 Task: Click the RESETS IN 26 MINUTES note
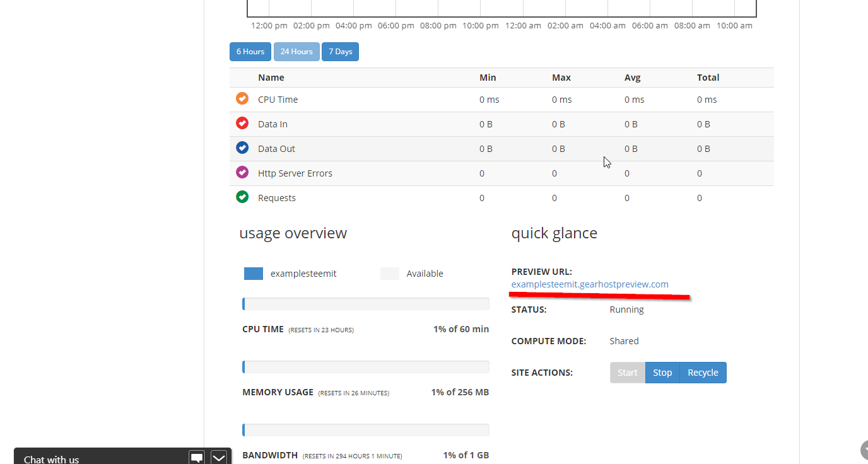(353, 393)
